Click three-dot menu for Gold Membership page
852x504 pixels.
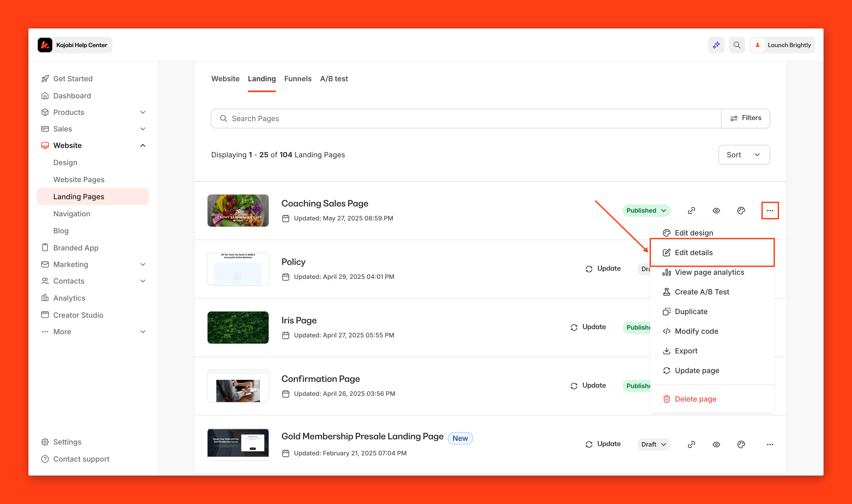(x=770, y=444)
